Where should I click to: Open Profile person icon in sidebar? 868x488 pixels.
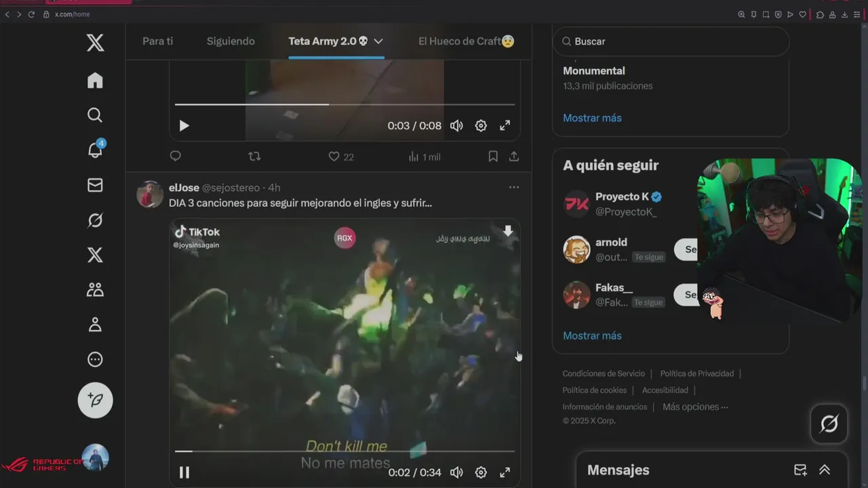[x=95, y=325]
